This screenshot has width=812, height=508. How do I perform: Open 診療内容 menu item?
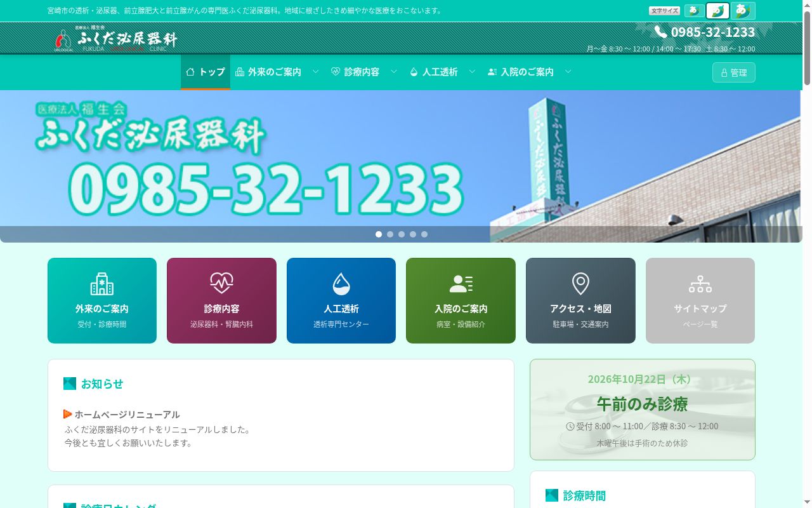pyautogui.click(x=355, y=72)
